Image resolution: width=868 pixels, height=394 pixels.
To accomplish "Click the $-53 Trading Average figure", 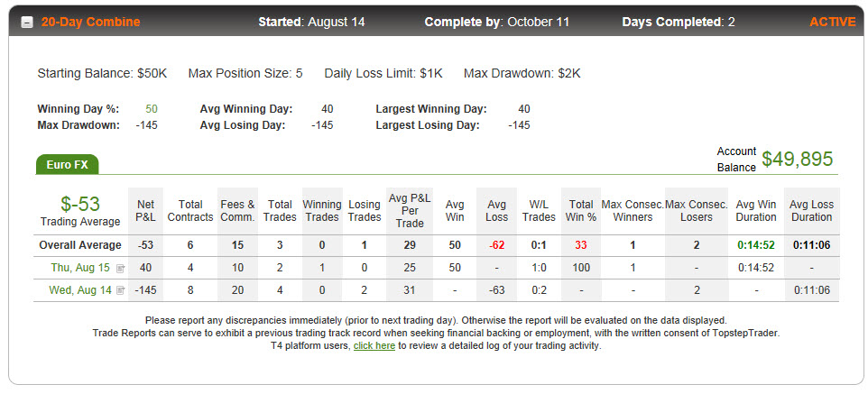I will [80, 204].
